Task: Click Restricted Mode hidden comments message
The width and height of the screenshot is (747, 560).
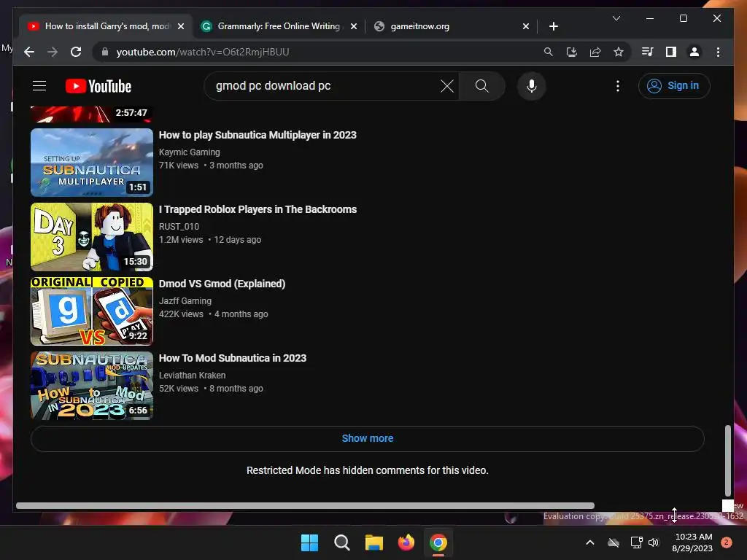Action: click(368, 470)
